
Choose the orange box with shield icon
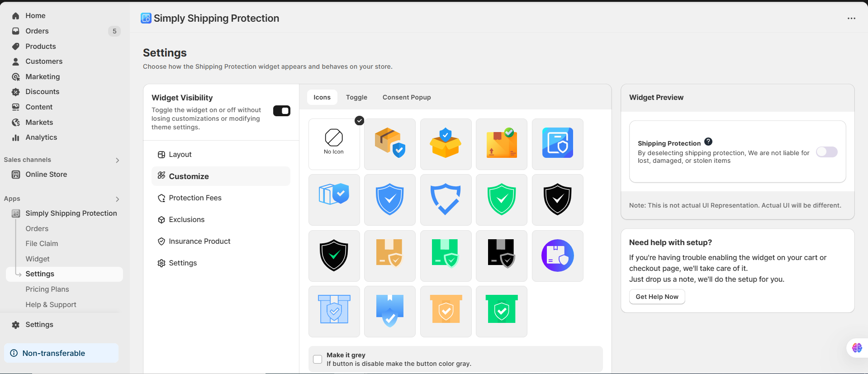point(446,312)
